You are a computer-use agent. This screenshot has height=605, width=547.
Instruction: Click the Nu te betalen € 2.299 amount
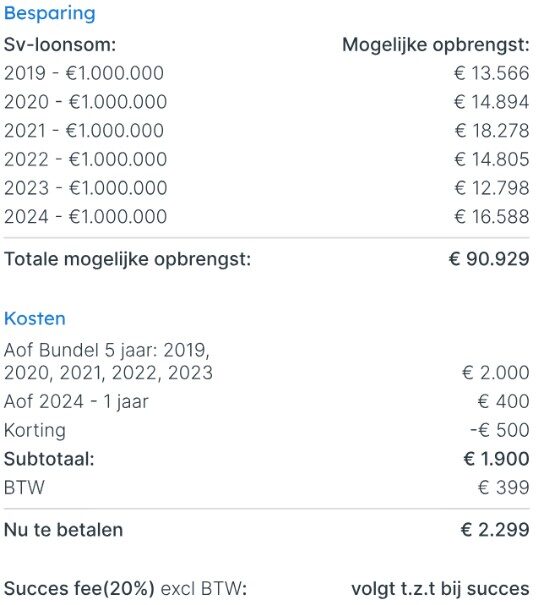click(495, 530)
